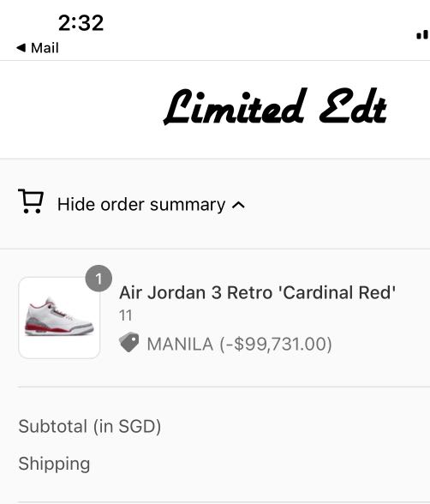Tap the -$99,731.00 discount amount
The height and width of the screenshot is (504, 430).
coord(276,344)
